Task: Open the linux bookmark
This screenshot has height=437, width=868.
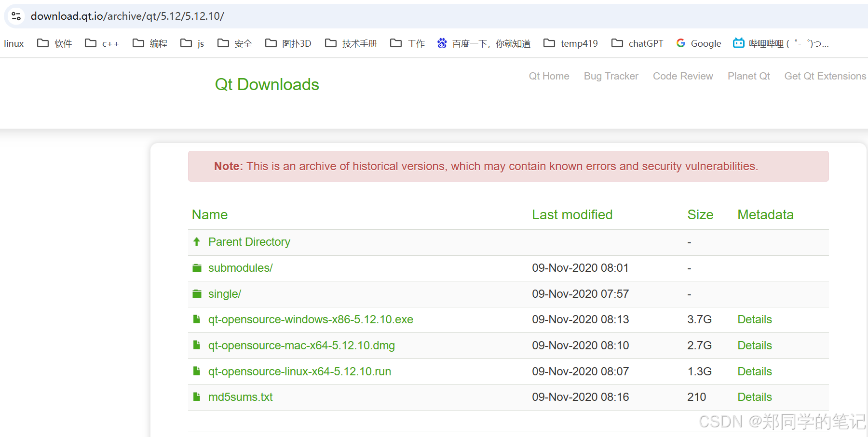Action: pyautogui.click(x=14, y=43)
